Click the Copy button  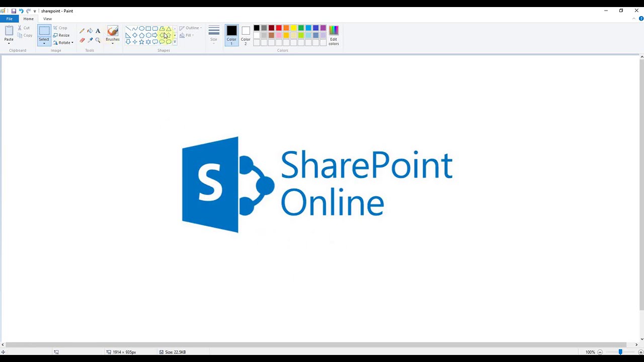pyautogui.click(x=25, y=35)
